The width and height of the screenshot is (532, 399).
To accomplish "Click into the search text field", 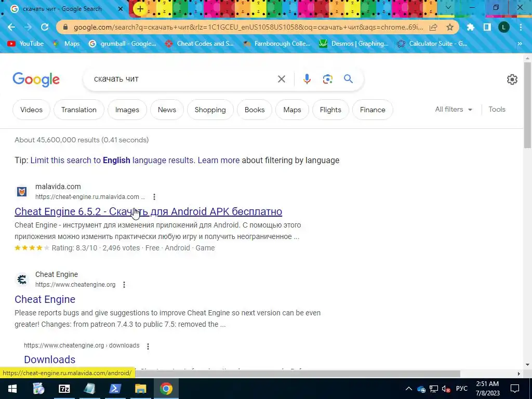I will 183,79.
